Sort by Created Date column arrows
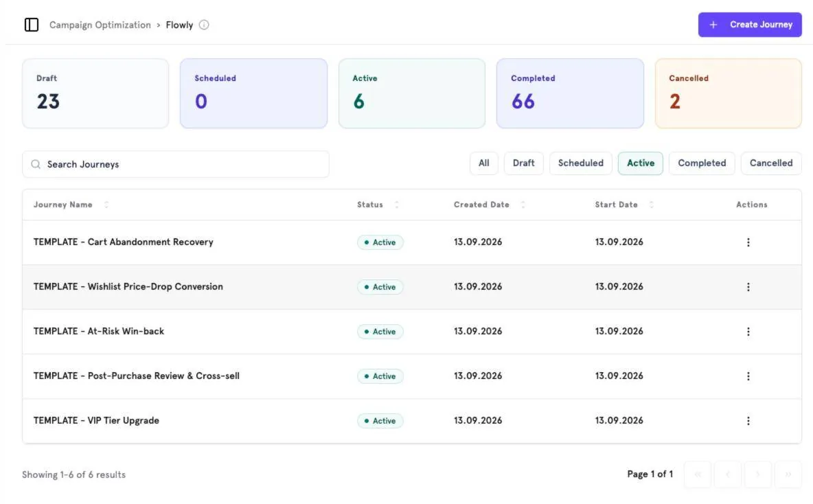This screenshot has height=504, width=813. click(x=523, y=205)
